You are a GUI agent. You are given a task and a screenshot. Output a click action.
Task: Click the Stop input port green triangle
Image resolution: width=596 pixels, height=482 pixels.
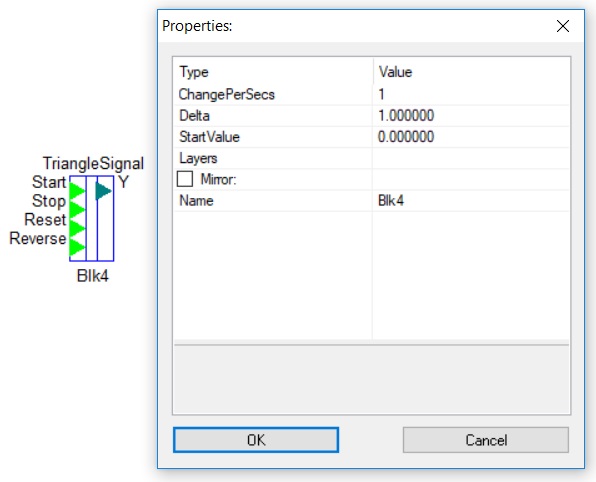click(x=77, y=209)
